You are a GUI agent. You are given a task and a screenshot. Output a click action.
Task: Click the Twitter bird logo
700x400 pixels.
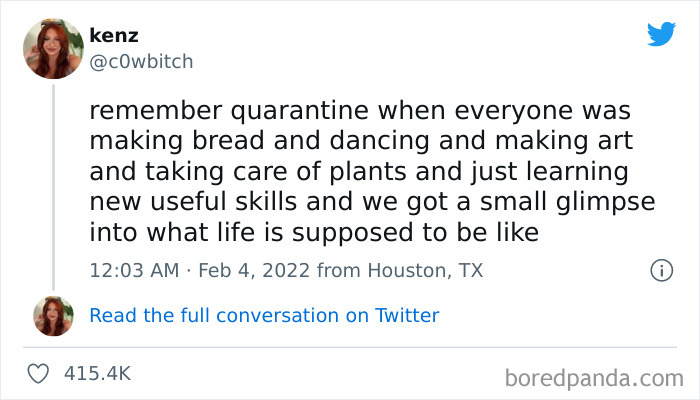click(x=661, y=33)
